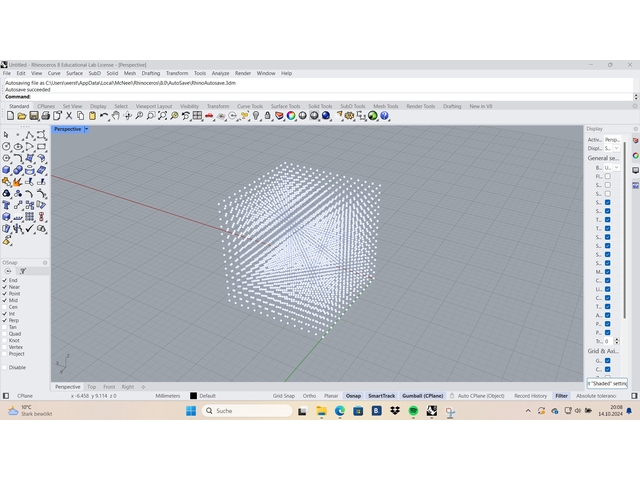Click the Display panel vertical scrollbar
The width and height of the screenshot is (640, 480).
624,231
